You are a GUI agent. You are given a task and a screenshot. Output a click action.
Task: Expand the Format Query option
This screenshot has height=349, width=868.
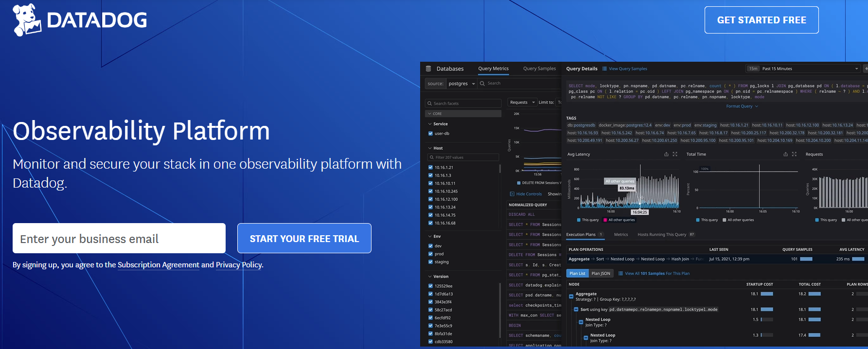742,106
